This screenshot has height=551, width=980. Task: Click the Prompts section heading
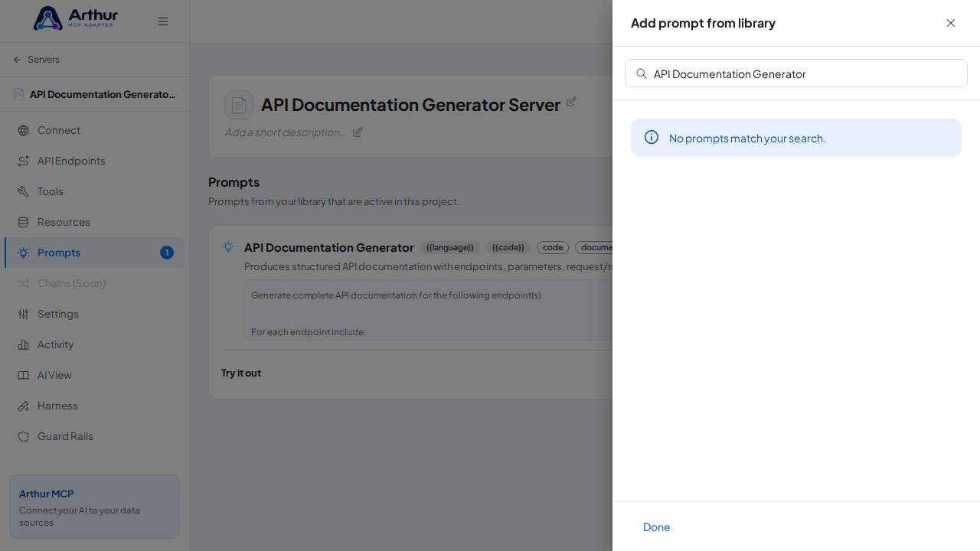point(234,182)
